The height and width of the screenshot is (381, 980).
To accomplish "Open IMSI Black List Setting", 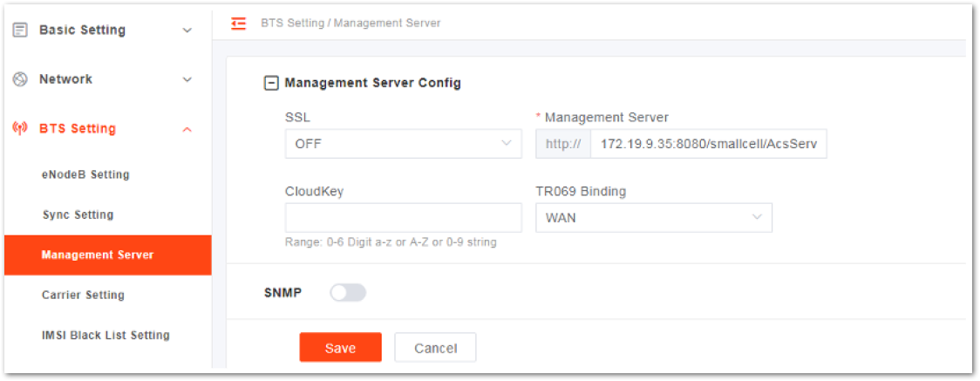I will coord(105,336).
